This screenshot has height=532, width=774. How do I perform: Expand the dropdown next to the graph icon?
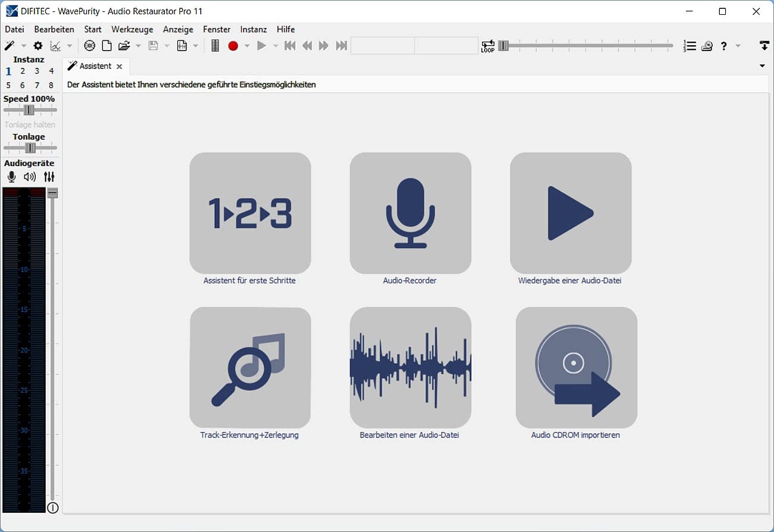pos(70,46)
